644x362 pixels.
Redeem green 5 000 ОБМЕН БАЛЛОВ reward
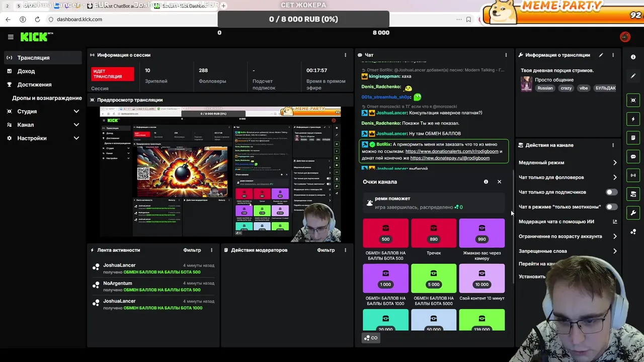pos(434,278)
